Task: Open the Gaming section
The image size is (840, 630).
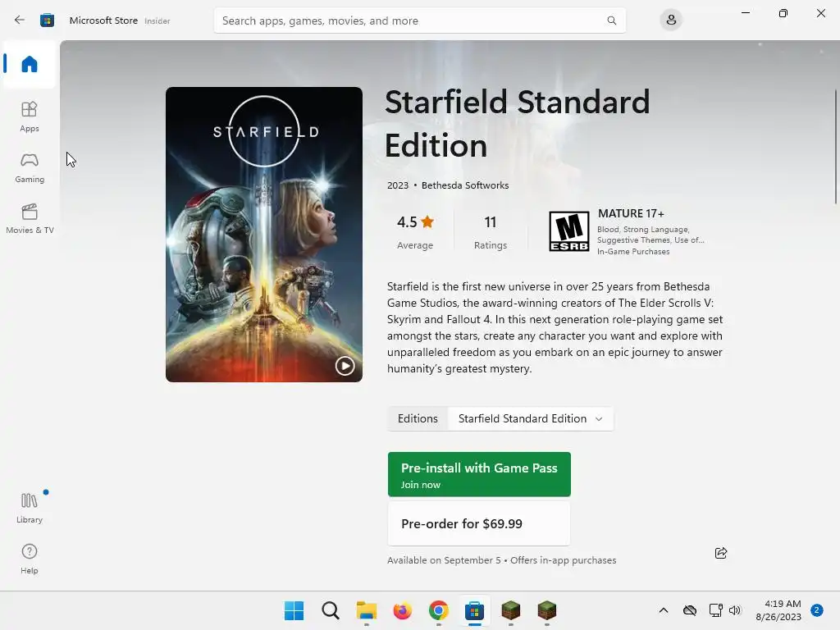Action: tap(30, 167)
